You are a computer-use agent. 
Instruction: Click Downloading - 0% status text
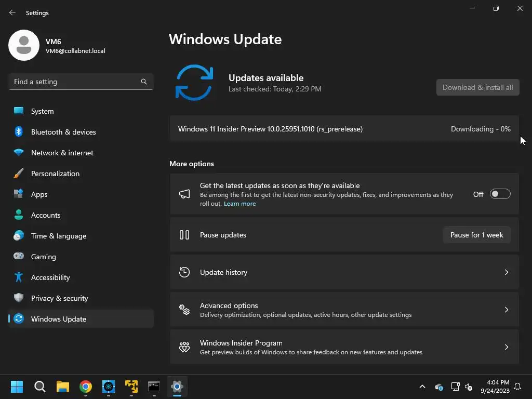pos(481,129)
